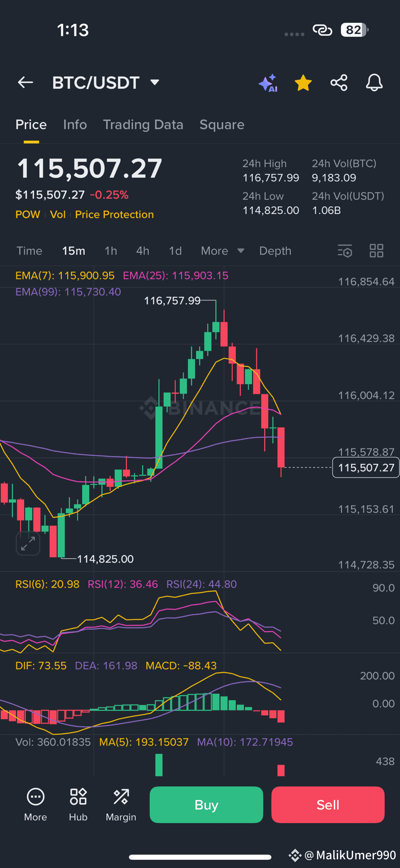Screen dimensions: 400x868
Task: Tap the 114,825.00 low marker on chart
Action: 105,559
